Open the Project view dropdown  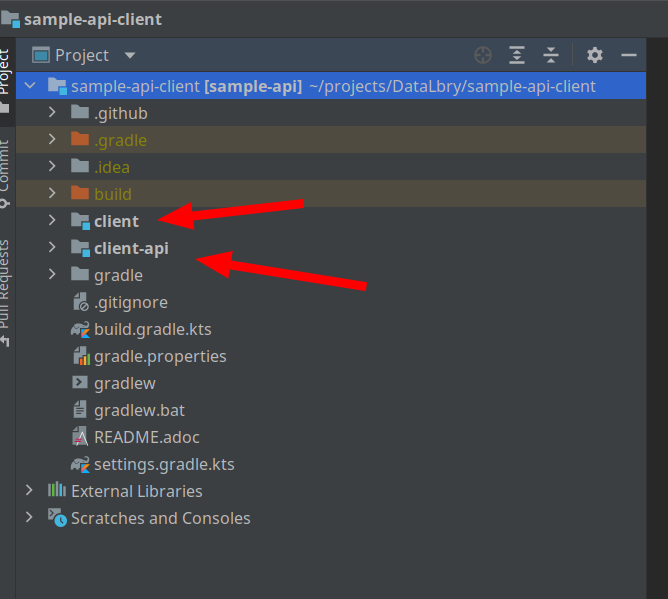coord(130,56)
